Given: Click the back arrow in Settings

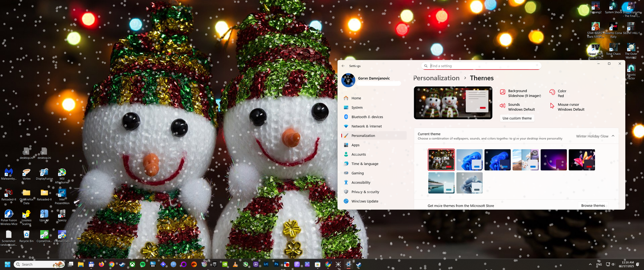Looking at the screenshot, I should (x=343, y=66).
